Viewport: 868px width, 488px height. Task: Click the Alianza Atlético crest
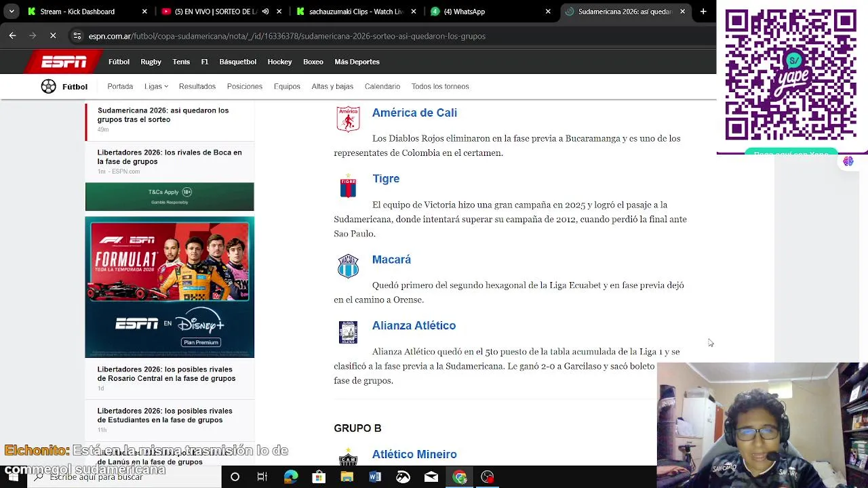(348, 332)
